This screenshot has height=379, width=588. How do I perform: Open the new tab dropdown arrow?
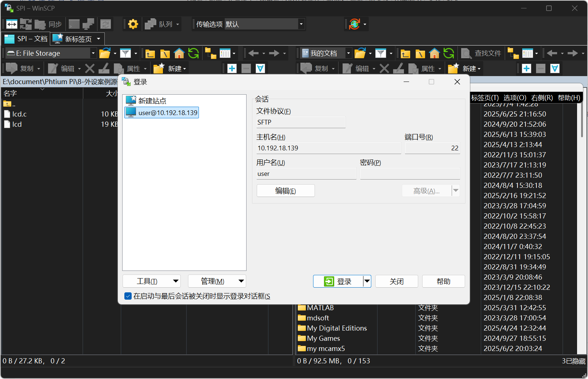tap(99, 39)
